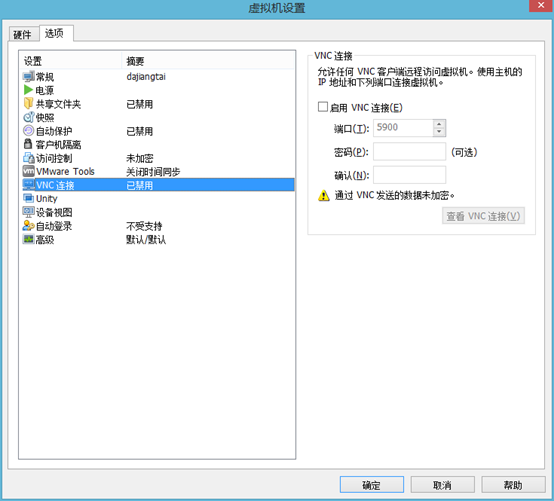Select the 高级 row label
Image resolution: width=554 pixels, height=501 pixels.
[x=45, y=240]
